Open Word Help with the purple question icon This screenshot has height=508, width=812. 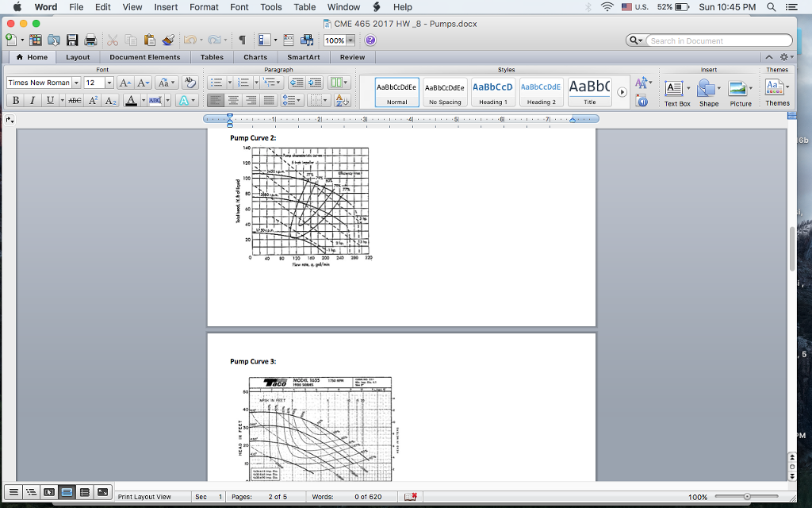tap(370, 40)
